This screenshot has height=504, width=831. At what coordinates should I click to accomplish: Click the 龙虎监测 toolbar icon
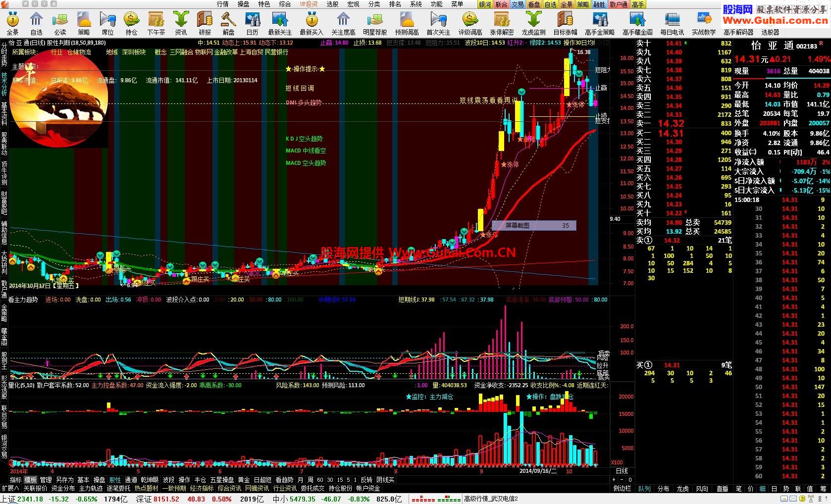[533, 23]
